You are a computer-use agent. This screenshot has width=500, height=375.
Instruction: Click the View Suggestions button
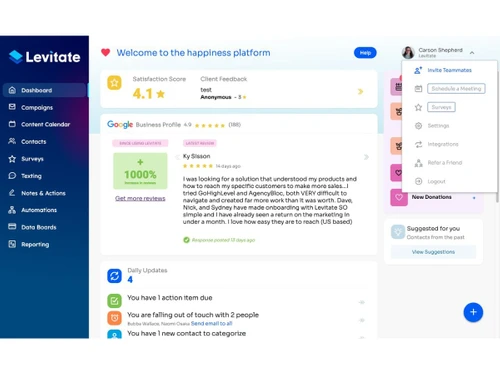[433, 252]
